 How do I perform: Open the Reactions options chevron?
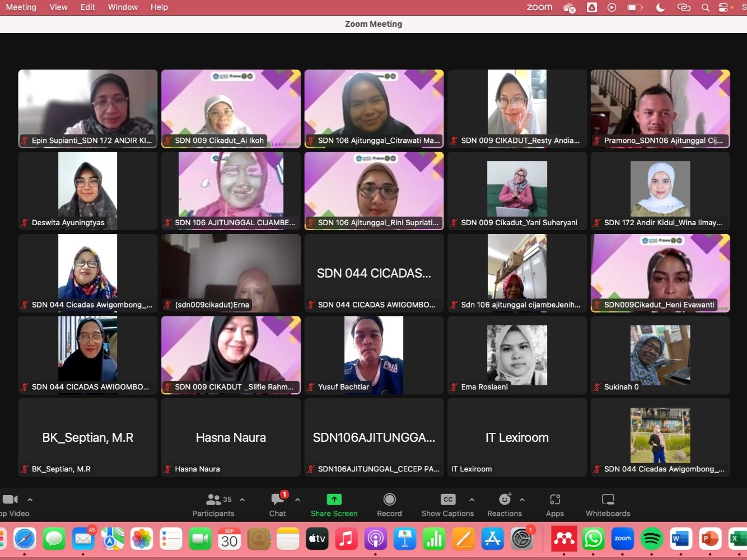[x=522, y=500]
